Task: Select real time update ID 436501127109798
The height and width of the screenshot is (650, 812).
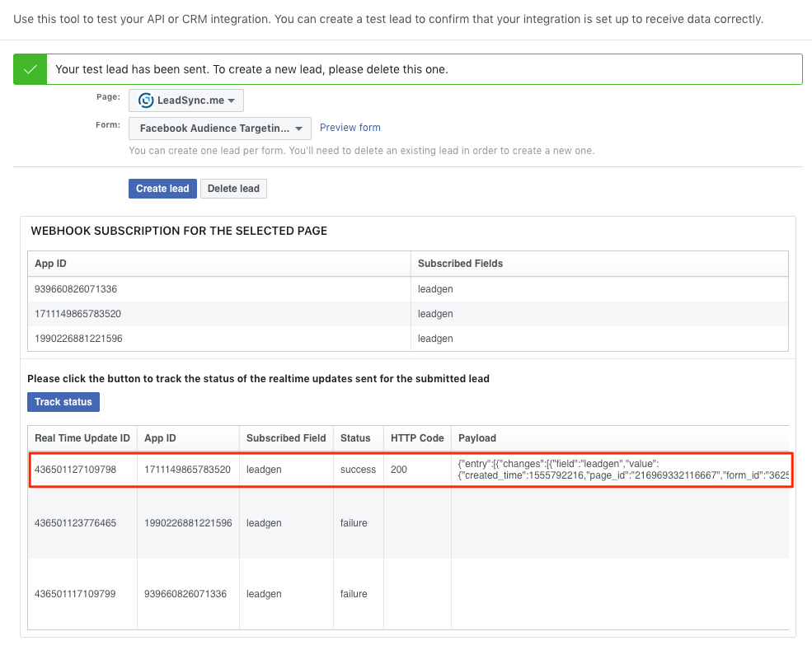Action: 75,470
